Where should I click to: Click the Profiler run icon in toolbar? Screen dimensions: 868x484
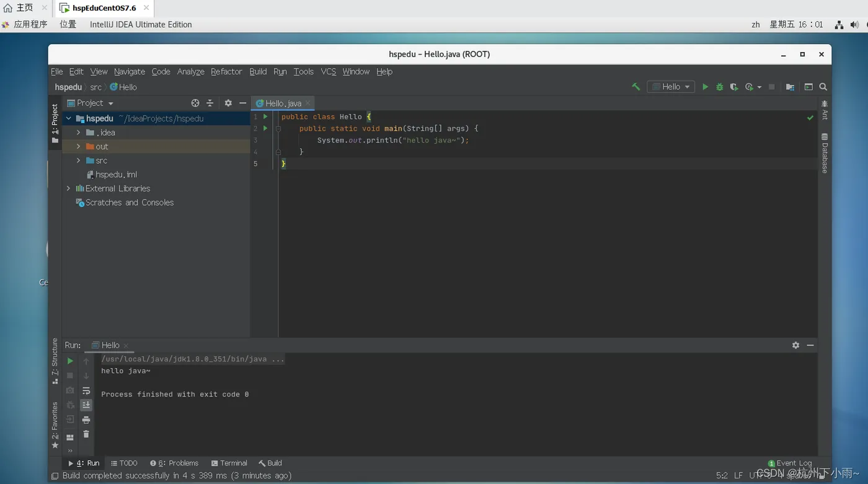coord(749,87)
